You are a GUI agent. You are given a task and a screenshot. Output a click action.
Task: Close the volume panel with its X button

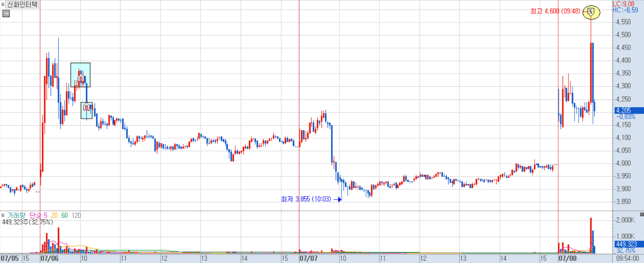[642, 215]
